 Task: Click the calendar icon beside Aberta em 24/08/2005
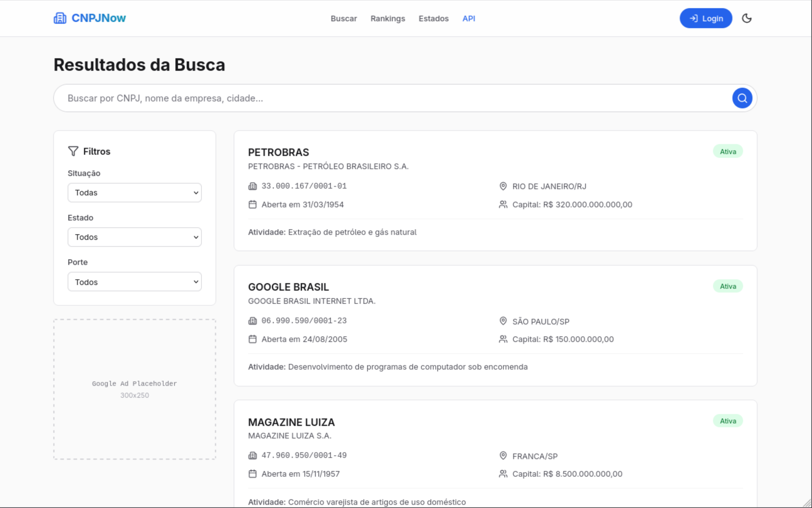coord(252,339)
